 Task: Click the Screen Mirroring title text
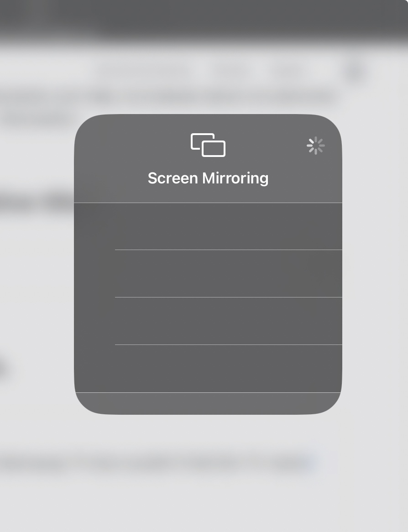[x=208, y=178]
